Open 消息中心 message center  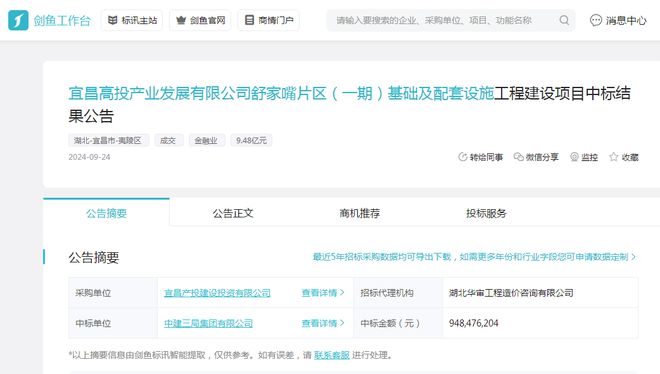[x=618, y=20]
